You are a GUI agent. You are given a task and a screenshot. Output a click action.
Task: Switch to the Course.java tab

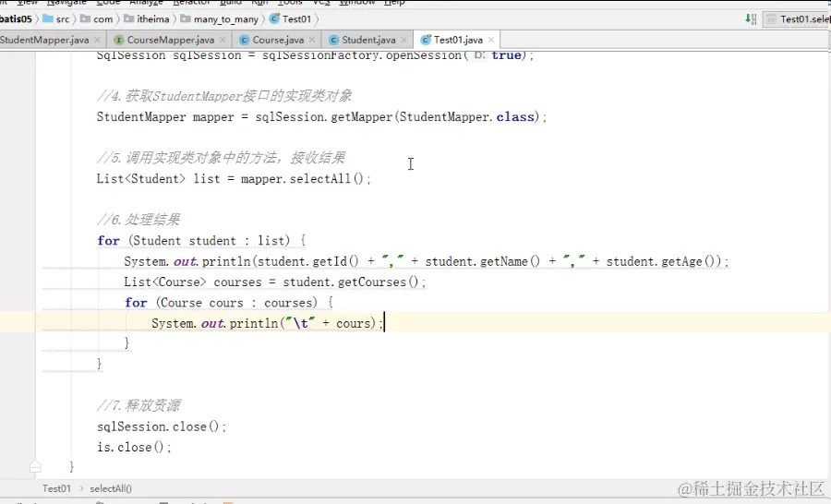point(278,40)
